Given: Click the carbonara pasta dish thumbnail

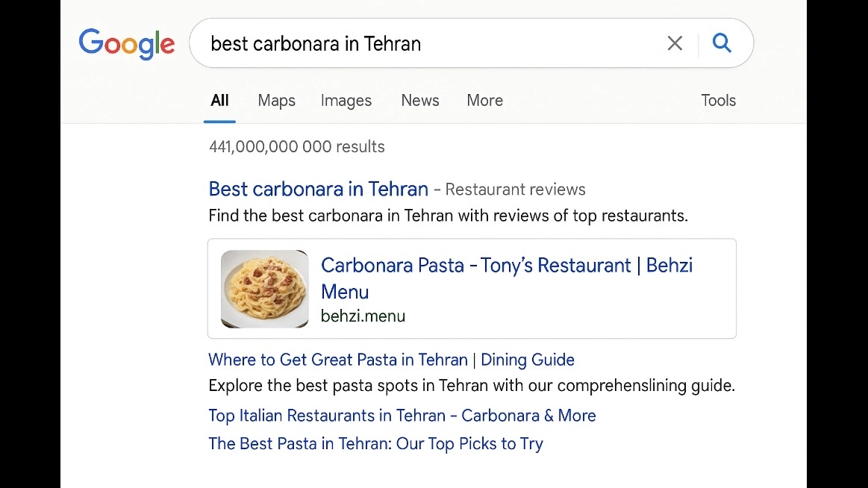Looking at the screenshot, I should coord(265,289).
